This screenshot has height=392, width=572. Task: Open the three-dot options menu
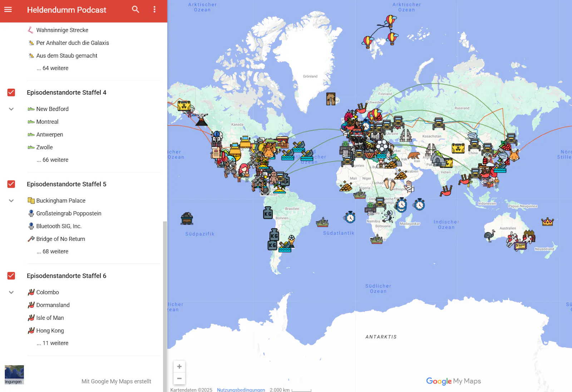pyautogui.click(x=154, y=10)
